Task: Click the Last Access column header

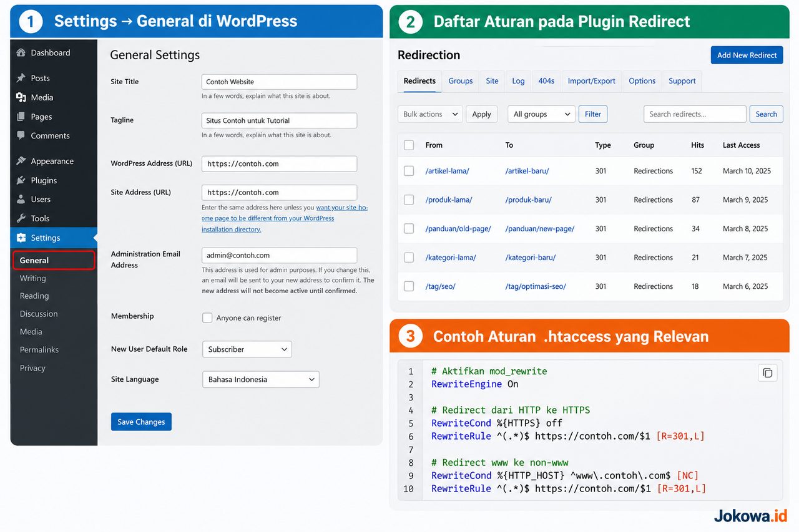Action: pyautogui.click(x=742, y=145)
